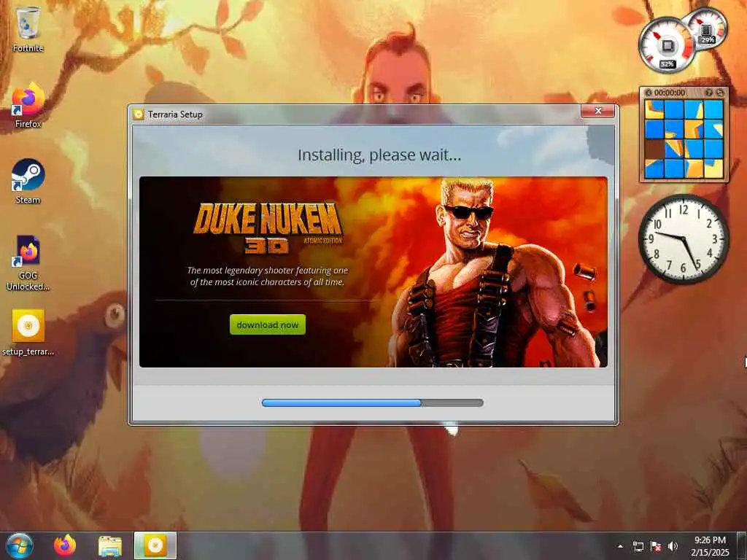Click the analog clock gadget
Viewport: 747px width, 560px height.
pyautogui.click(x=684, y=239)
